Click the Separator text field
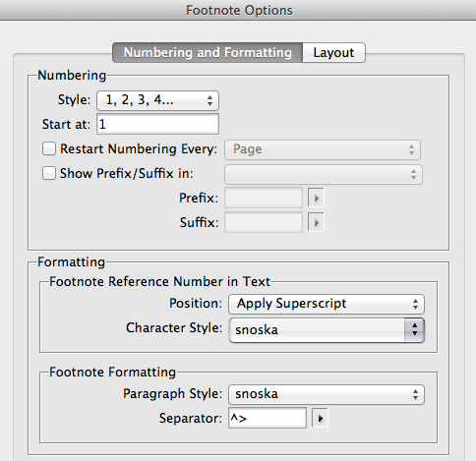Image resolution: width=476 pixels, height=461 pixels. point(268,418)
